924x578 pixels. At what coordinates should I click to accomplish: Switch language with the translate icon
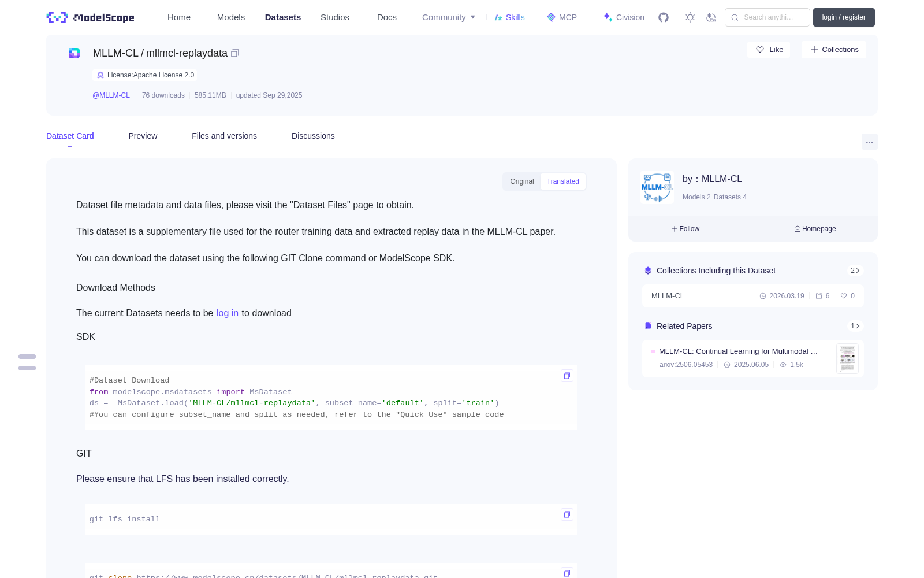(711, 17)
